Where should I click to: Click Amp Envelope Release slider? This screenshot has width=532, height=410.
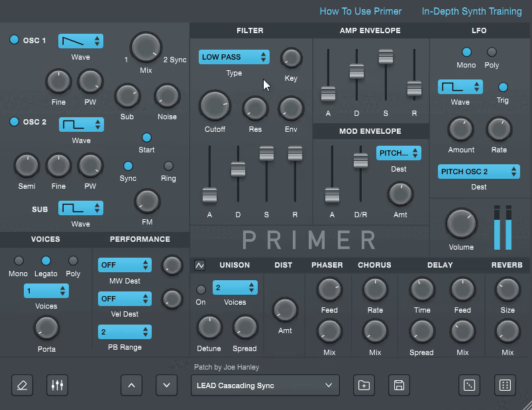click(x=414, y=89)
